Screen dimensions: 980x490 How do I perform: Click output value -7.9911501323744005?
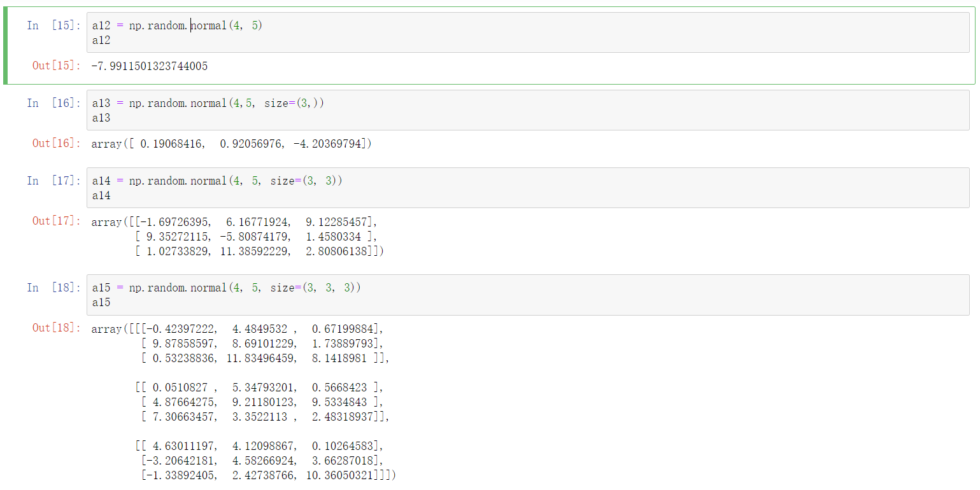click(150, 66)
